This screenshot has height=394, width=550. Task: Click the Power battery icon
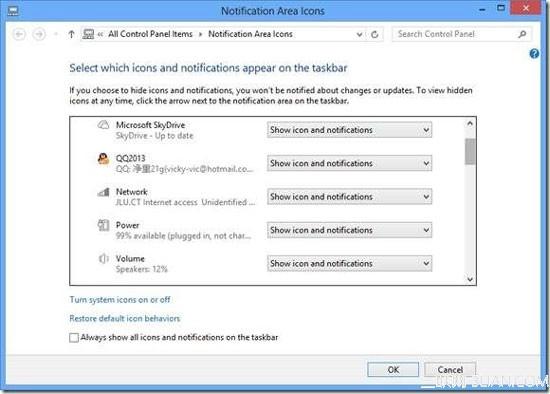(x=103, y=225)
